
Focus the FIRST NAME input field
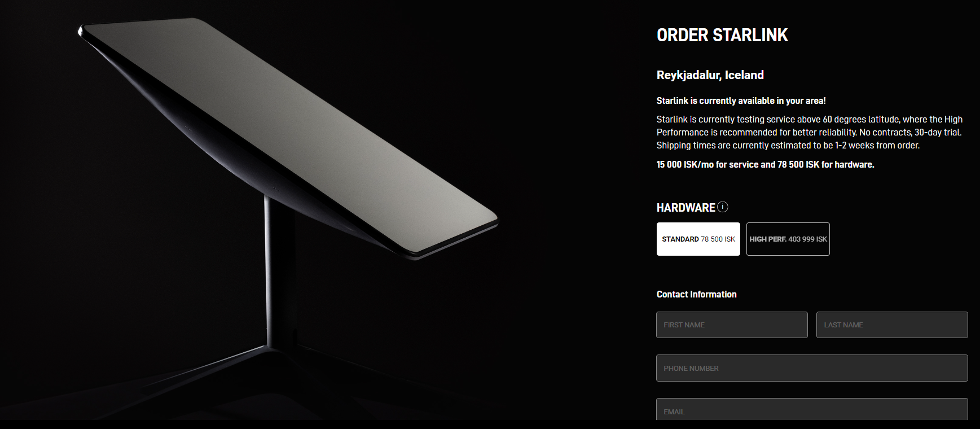click(732, 325)
